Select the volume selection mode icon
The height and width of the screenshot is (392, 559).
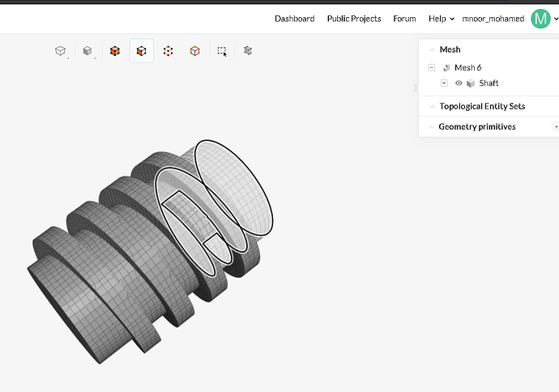(115, 51)
